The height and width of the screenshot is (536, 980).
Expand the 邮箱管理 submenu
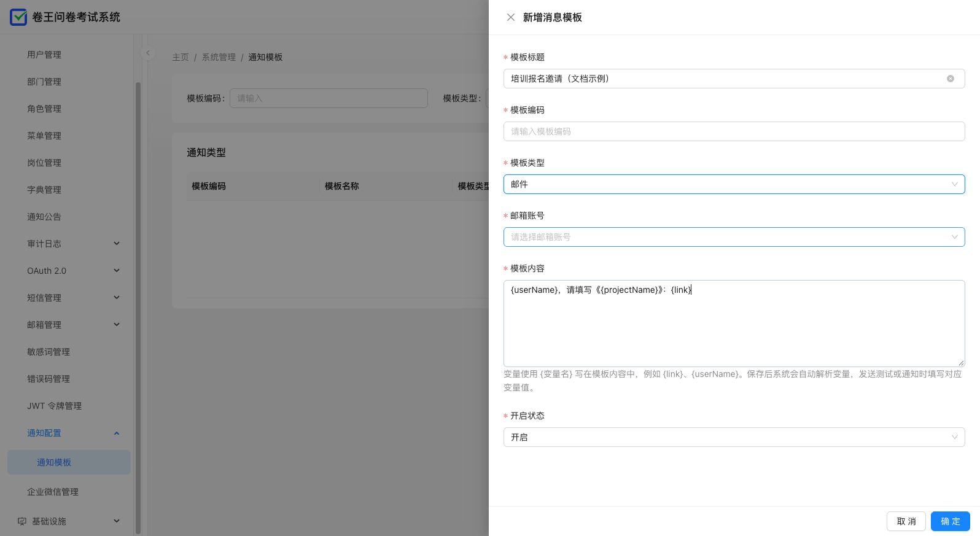pos(117,325)
